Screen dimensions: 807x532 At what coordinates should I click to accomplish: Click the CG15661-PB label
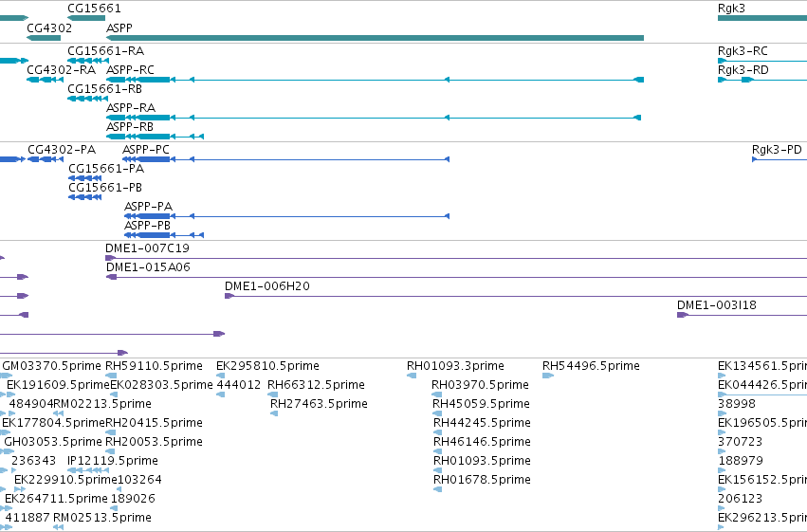[x=105, y=188]
